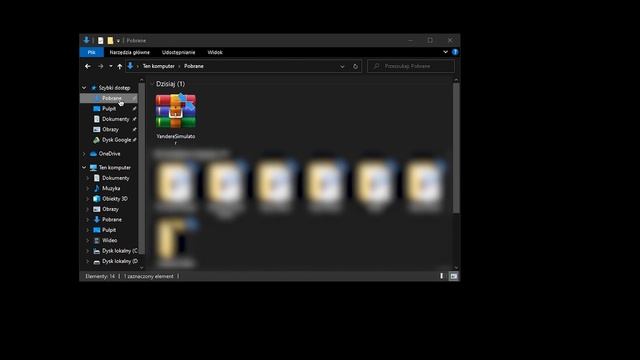The image size is (640, 360).
Task: Go back with the Back arrow
Action: (x=88, y=66)
